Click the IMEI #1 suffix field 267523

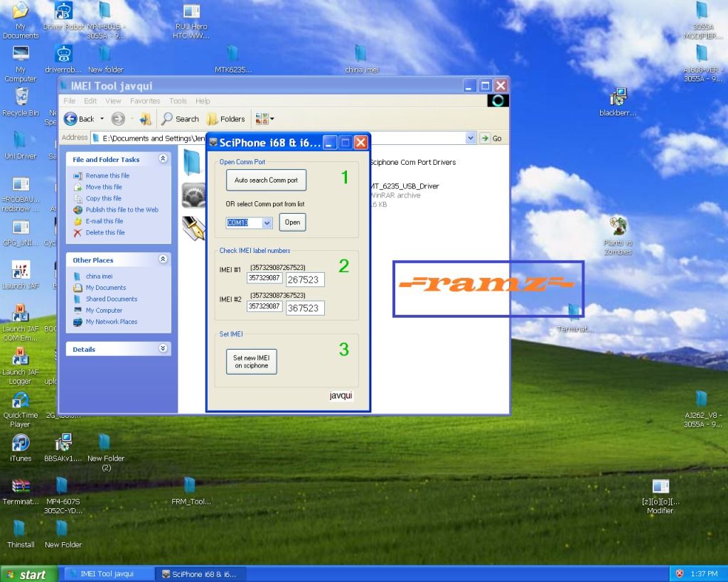305,279
